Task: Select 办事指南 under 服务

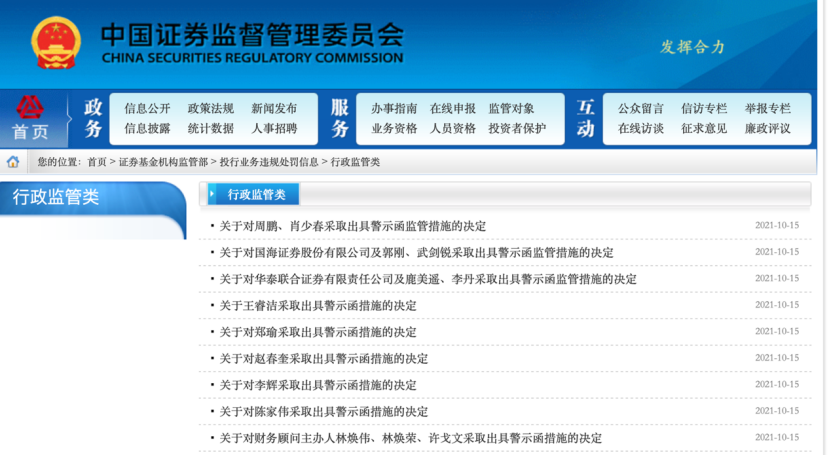Action: pyautogui.click(x=394, y=108)
